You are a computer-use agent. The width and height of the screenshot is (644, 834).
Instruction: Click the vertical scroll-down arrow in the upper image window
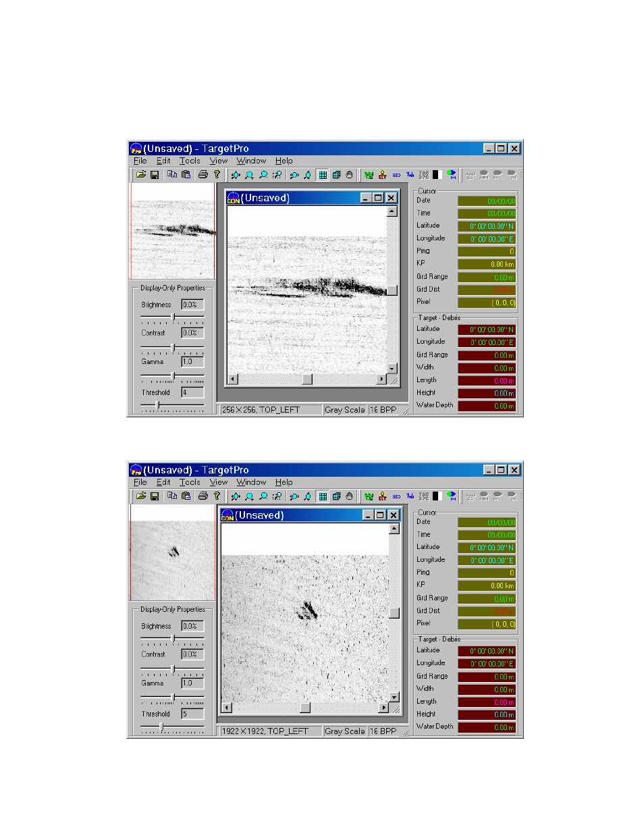392,369
